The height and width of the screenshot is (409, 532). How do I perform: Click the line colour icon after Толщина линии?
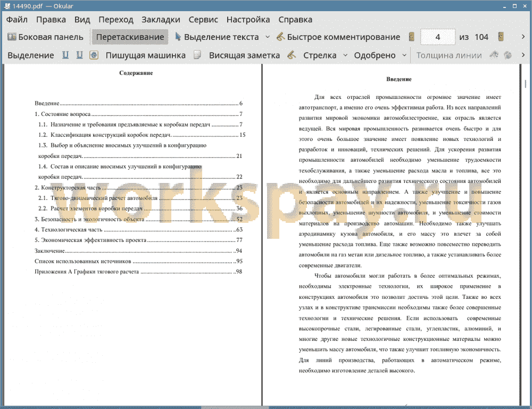[x=494, y=55]
